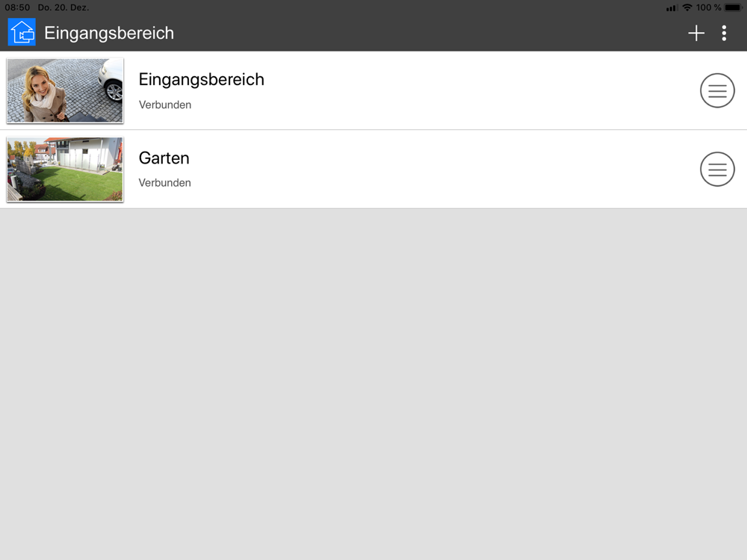This screenshot has width=747, height=560.
Task: Open the Garten camera thumbnail
Action: (65, 169)
